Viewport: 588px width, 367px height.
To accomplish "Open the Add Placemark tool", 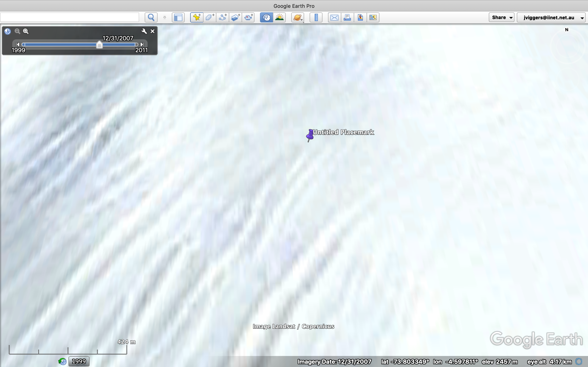I will 196,17.
